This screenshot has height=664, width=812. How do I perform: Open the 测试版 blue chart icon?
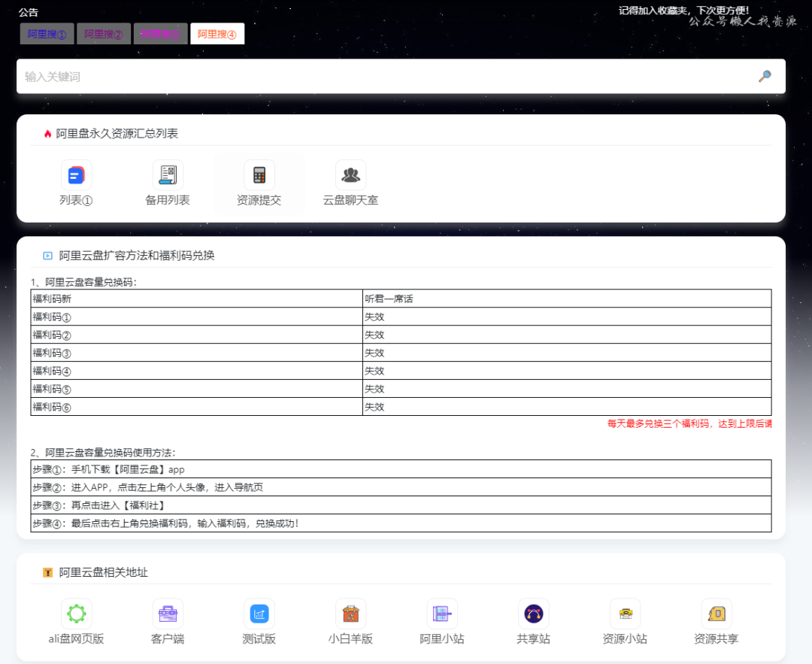pyautogui.click(x=259, y=614)
